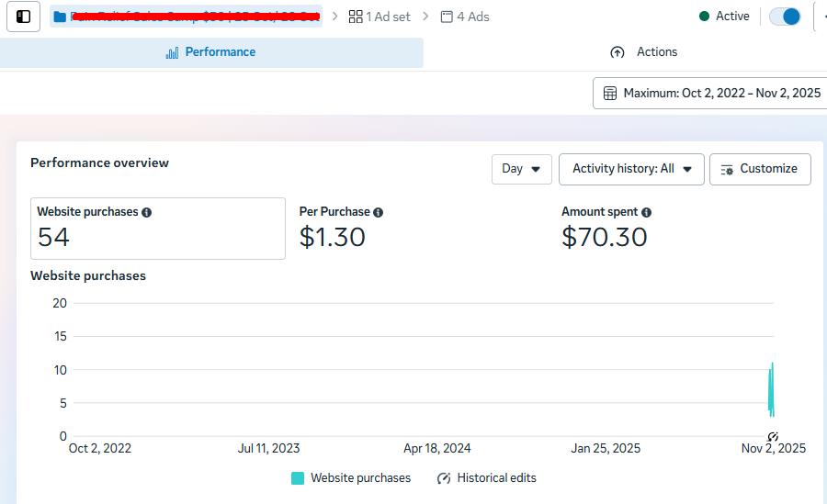Open the Maximum date range picker
The height and width of the screenshot is (504, 827).
pos(711,93)
